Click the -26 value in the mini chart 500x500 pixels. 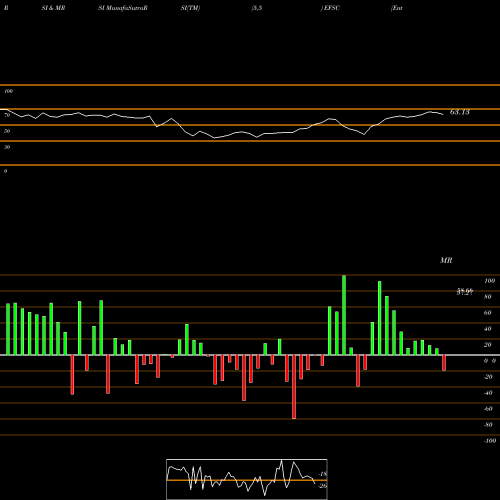pos(323,486)
